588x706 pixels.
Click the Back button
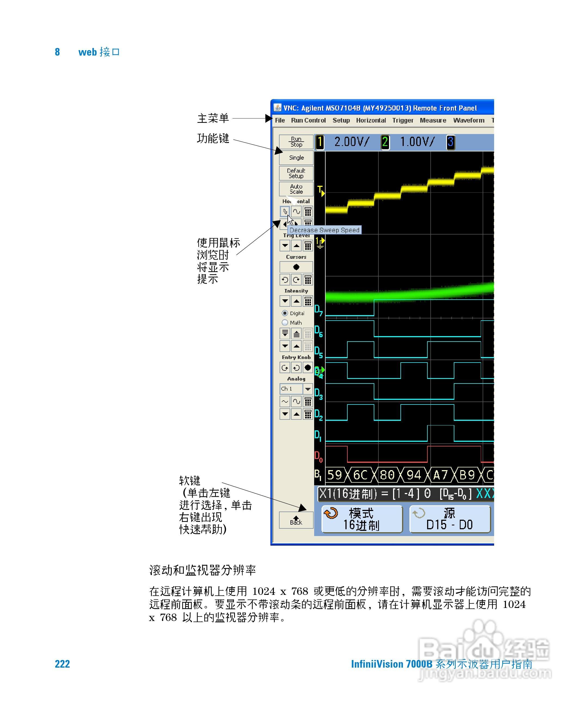(296, 520)
